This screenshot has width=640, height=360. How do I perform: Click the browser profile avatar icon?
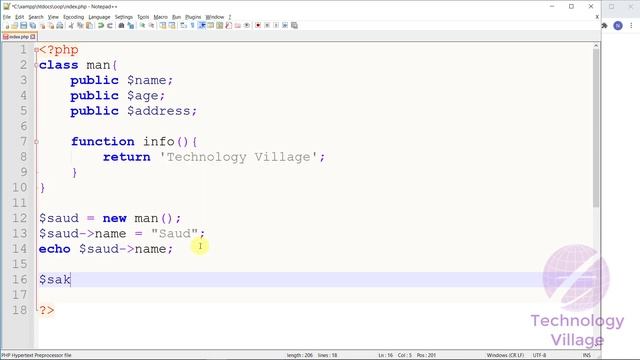click(618, 25)
